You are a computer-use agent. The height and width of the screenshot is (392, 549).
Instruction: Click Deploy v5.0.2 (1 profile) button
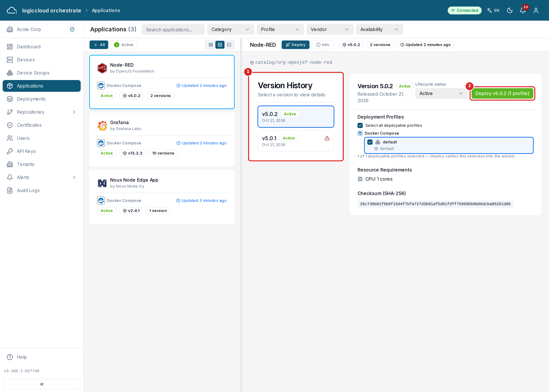[x=502, y=93]
